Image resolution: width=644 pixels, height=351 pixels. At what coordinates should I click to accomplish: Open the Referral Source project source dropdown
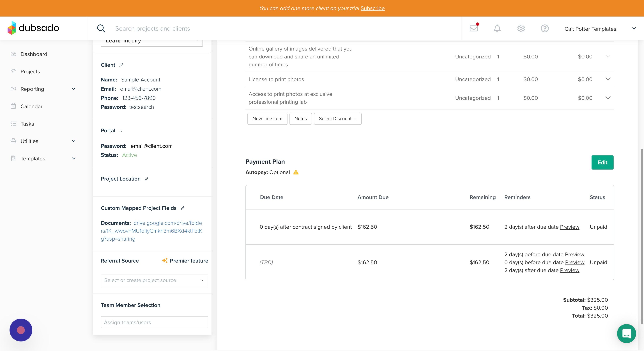(154, 280)
